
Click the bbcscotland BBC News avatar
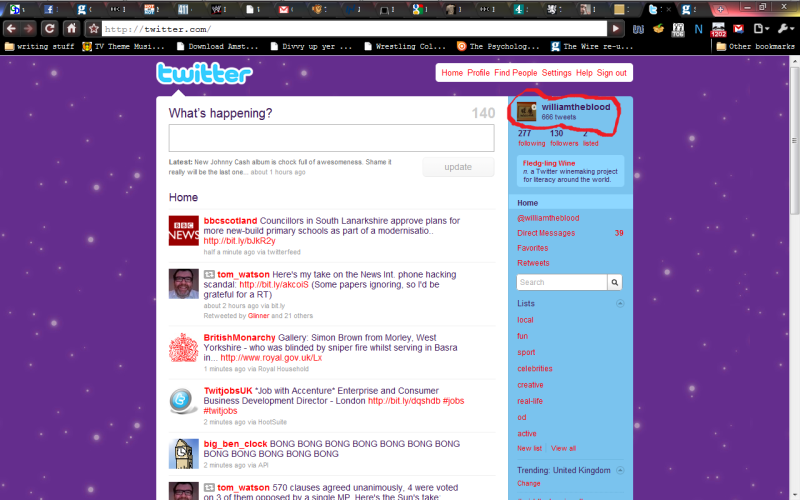pos(184,231)
